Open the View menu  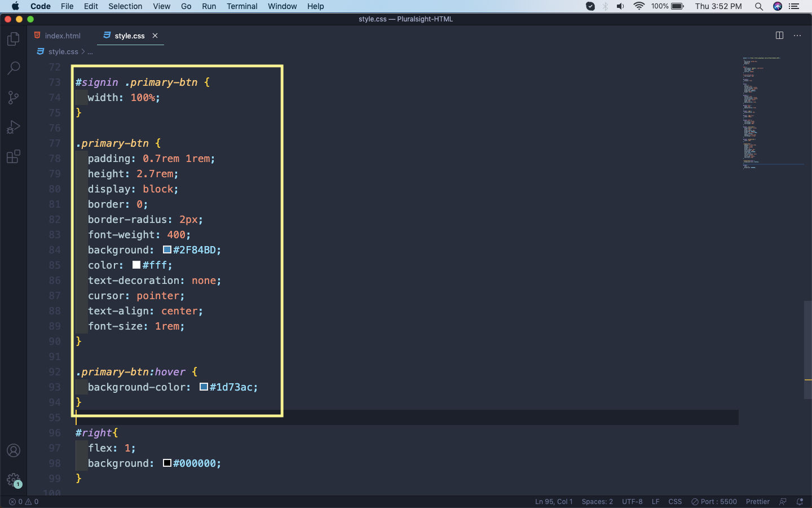coord(161,6)
